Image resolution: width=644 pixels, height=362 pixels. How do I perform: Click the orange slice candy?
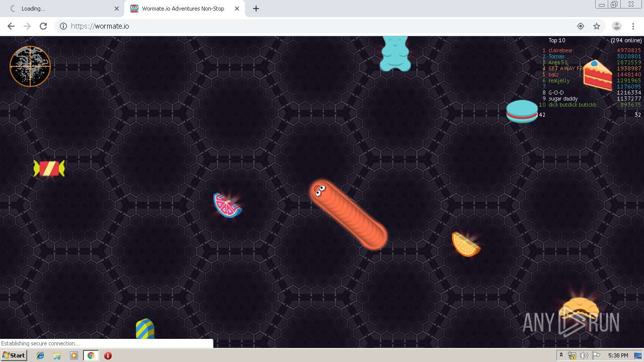466,244
